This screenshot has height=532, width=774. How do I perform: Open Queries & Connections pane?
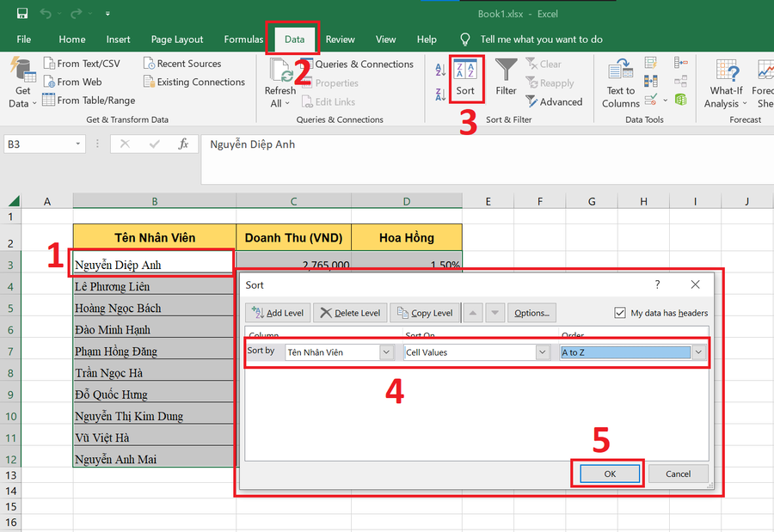point(358,64)
